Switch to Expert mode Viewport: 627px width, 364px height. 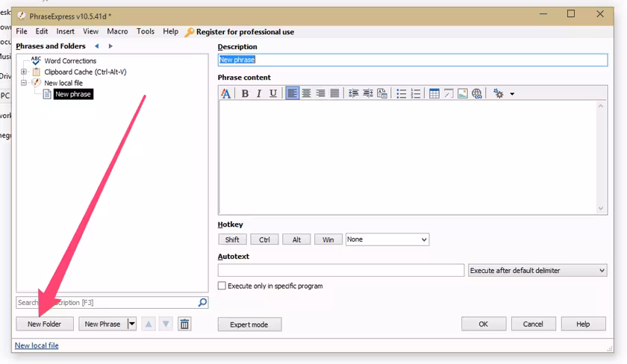click(249, 324)
